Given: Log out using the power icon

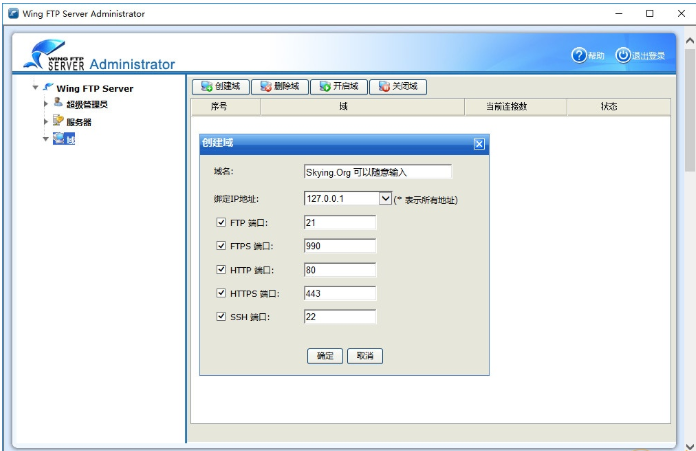Looking at the screenshot, I should coord(623,55).
